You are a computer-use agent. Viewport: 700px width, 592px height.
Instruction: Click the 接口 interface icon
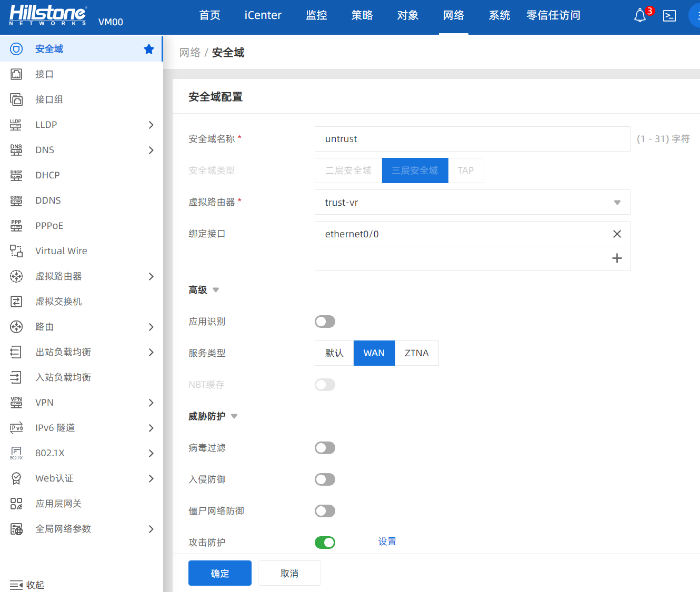(16, 74)
